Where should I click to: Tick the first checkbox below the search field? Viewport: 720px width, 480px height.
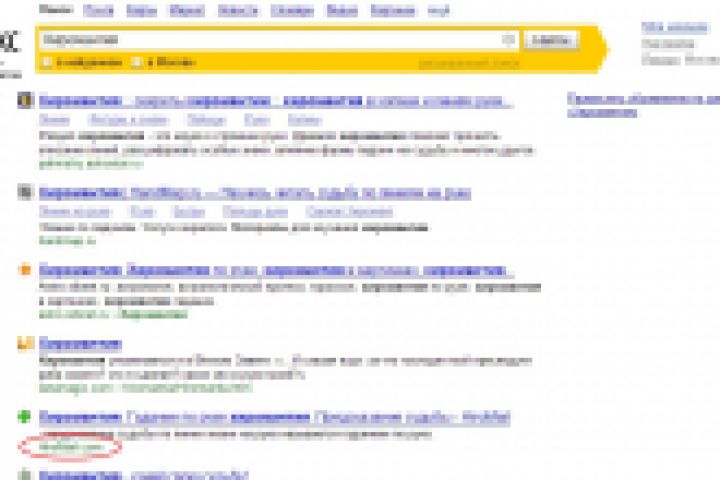click(47, 62)
